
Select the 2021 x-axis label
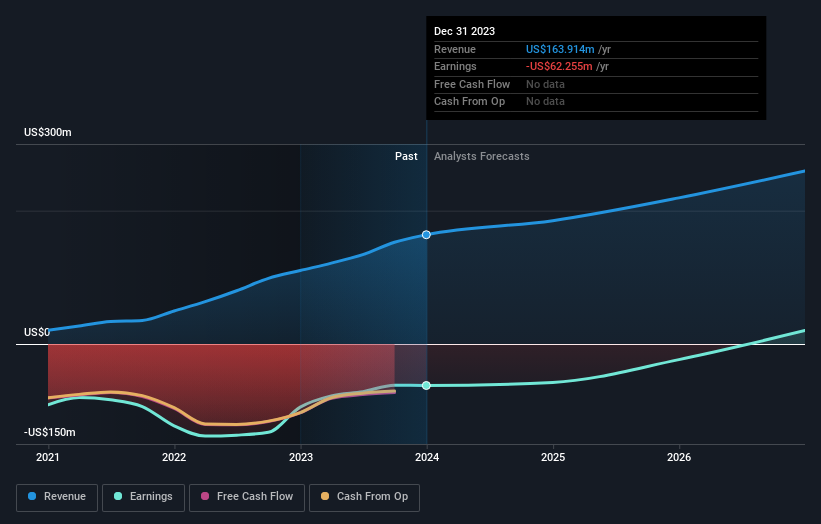click(x=48, y=457)
